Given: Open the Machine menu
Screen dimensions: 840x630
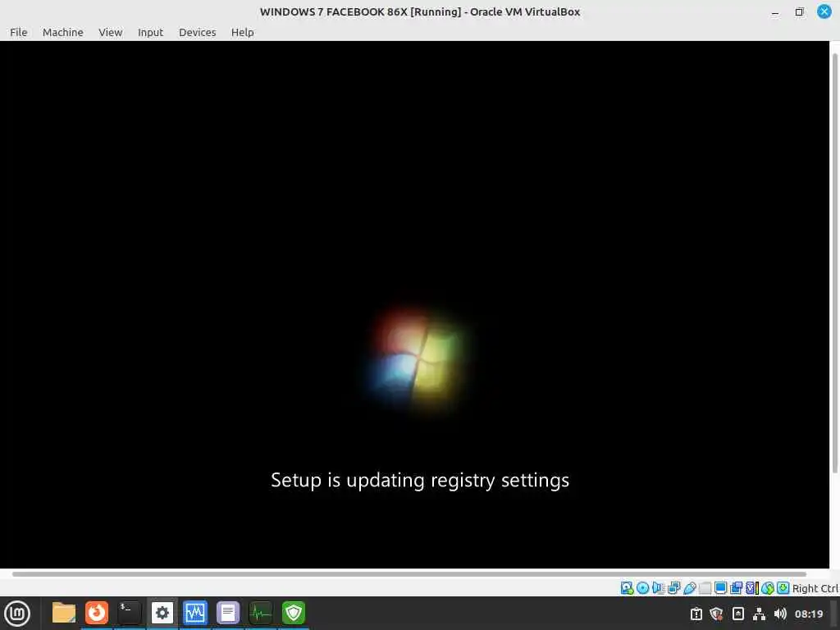Looking at the screenshot, I should 62,32.
